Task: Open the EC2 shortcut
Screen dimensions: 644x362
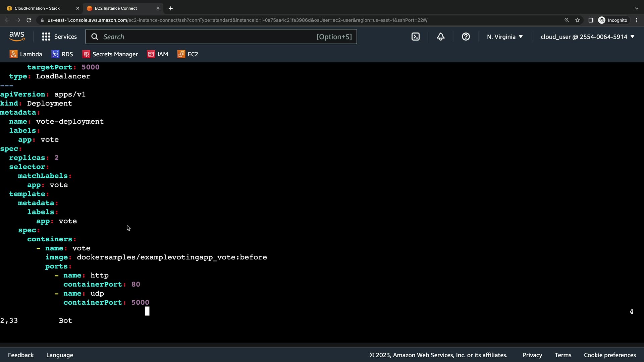Action: tap(188, 54)
